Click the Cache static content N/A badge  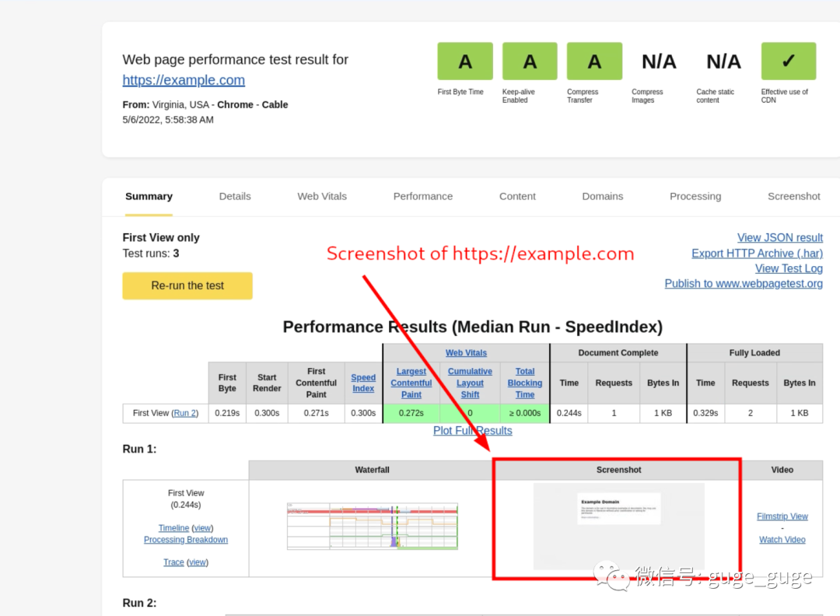pos(723,61)
